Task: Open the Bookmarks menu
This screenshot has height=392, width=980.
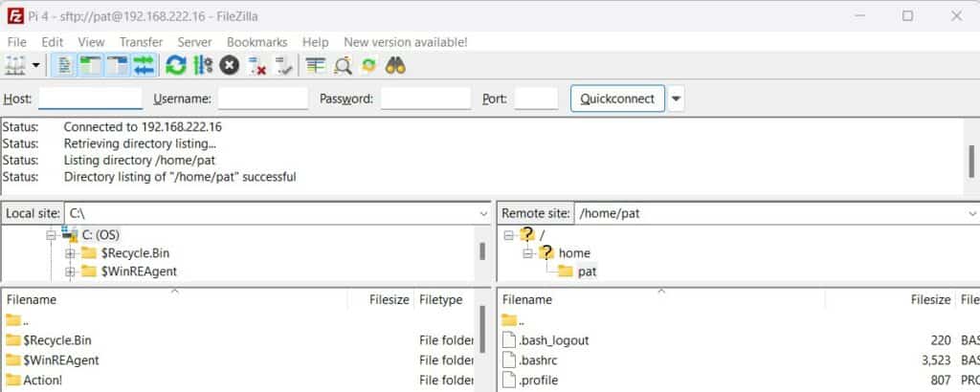Action: click(256, 42)
